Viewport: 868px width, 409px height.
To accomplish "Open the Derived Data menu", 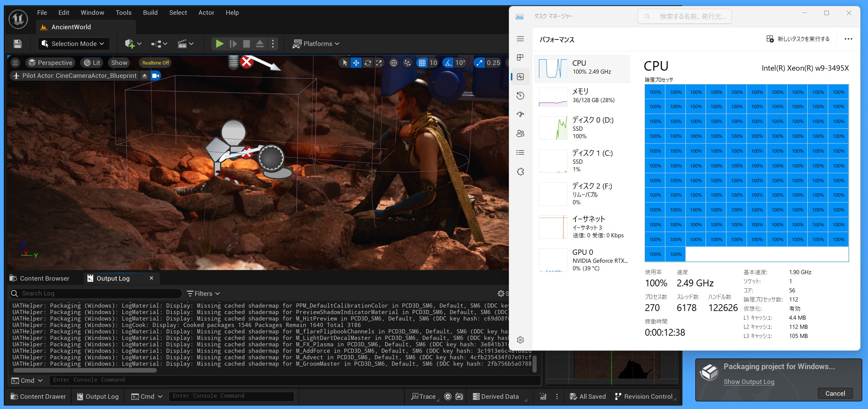I will 496,396.
